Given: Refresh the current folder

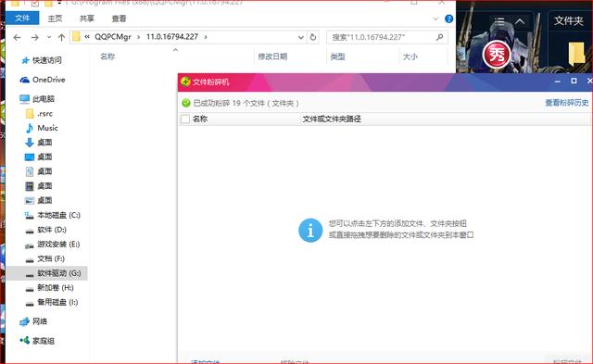Looking at the screenshot, I should click(x=313, y=37).
